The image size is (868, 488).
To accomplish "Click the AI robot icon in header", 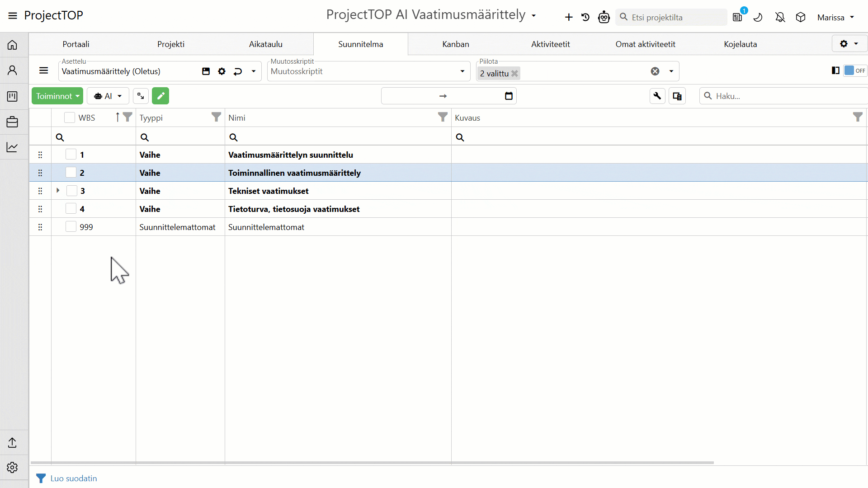I will pos(604,17).
